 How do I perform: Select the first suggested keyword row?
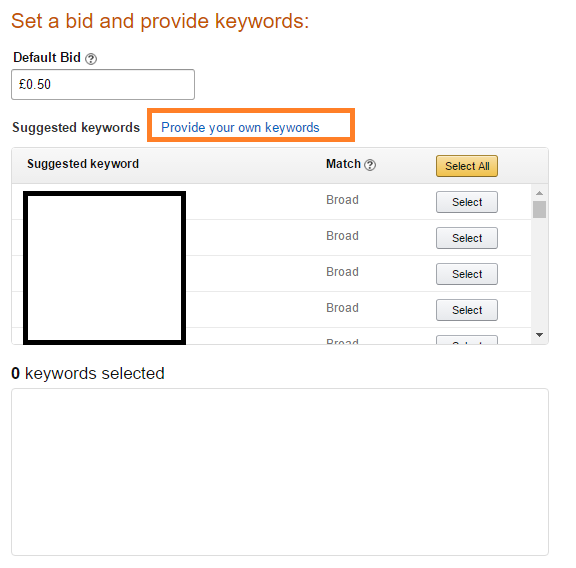[467, 202]
